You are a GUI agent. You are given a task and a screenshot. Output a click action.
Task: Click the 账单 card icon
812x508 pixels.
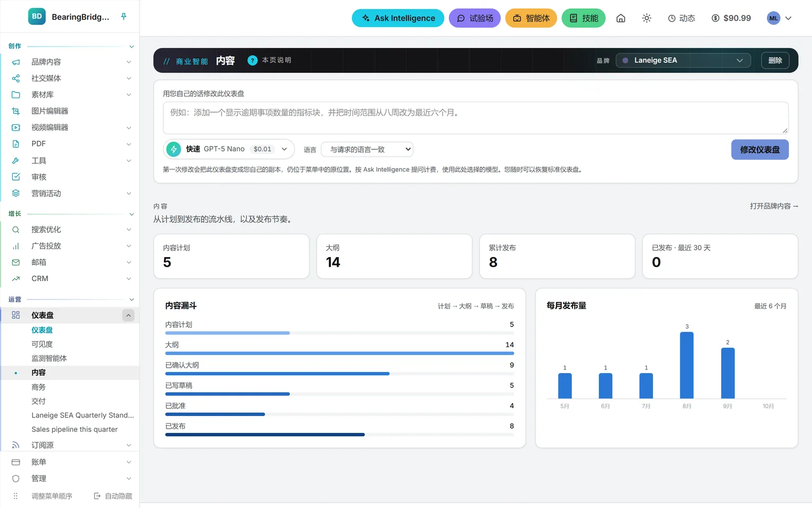point(16,462)
